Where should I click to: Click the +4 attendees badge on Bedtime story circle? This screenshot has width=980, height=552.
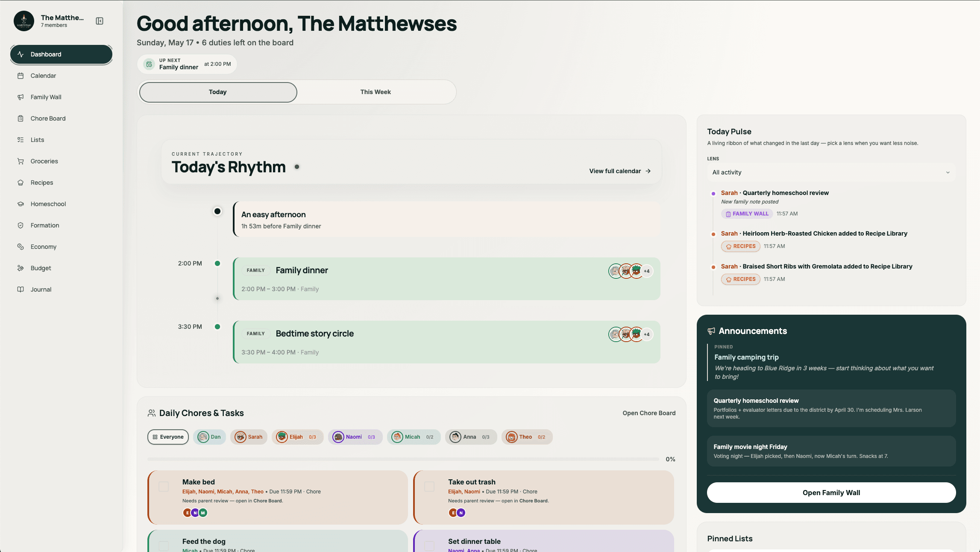647,334
